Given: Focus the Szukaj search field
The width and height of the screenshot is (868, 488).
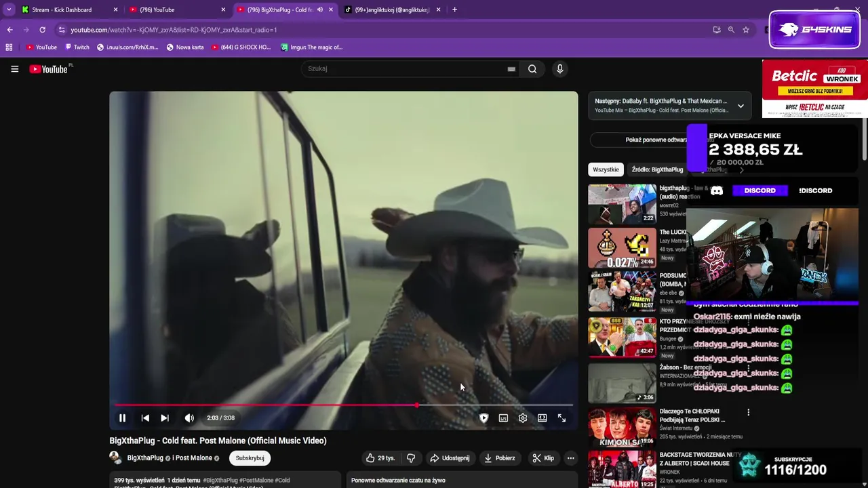Looking at the screenshot, I should (403, 68).
